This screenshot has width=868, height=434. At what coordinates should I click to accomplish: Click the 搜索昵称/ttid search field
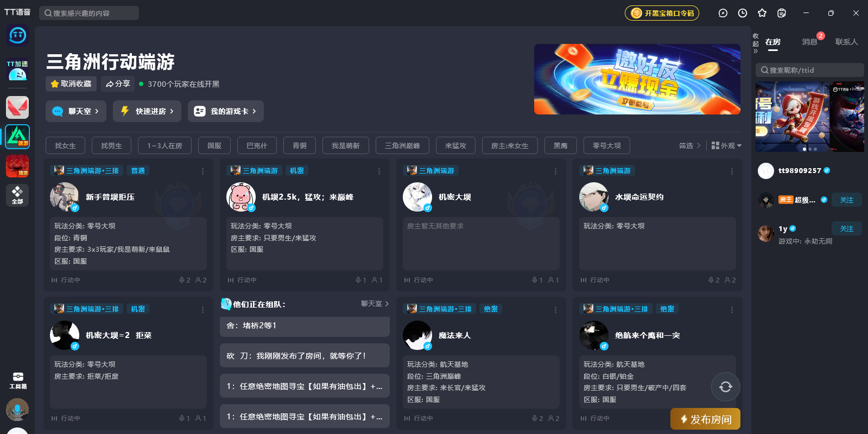pos(809,70)
